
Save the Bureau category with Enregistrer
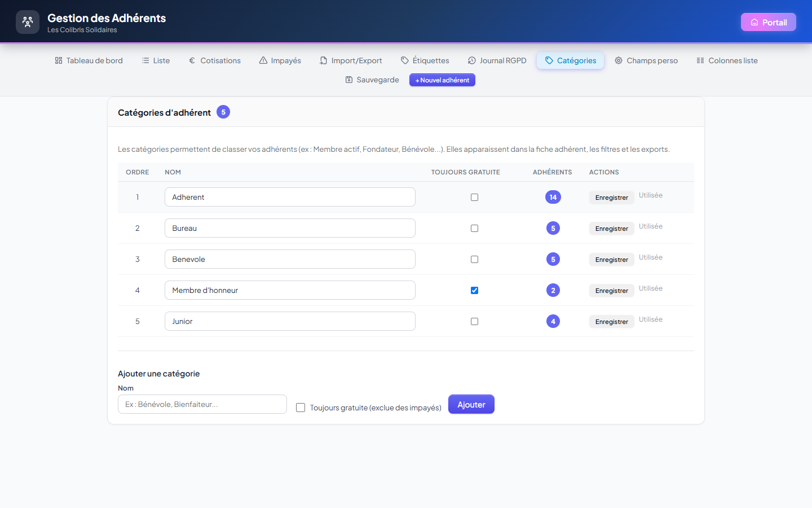612,229
